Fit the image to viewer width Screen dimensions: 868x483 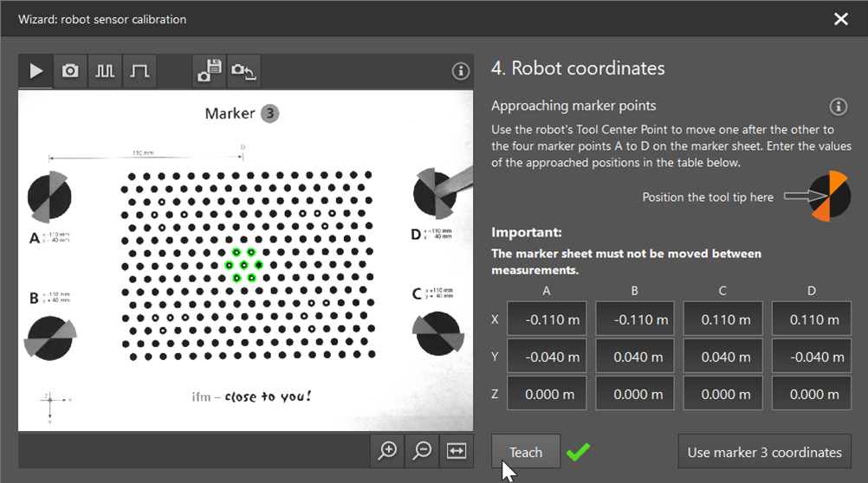tap(457, 450)
